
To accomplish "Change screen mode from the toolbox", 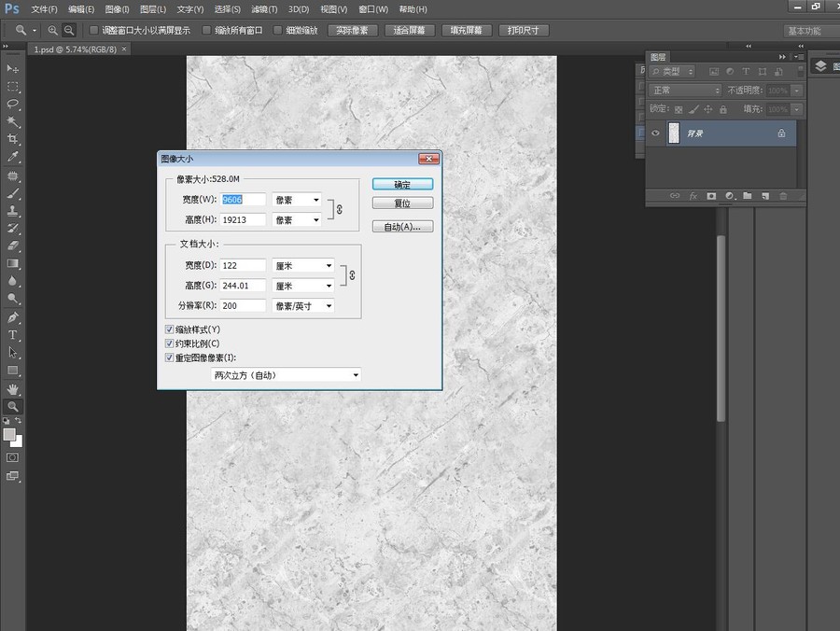I will coord(12,476).
